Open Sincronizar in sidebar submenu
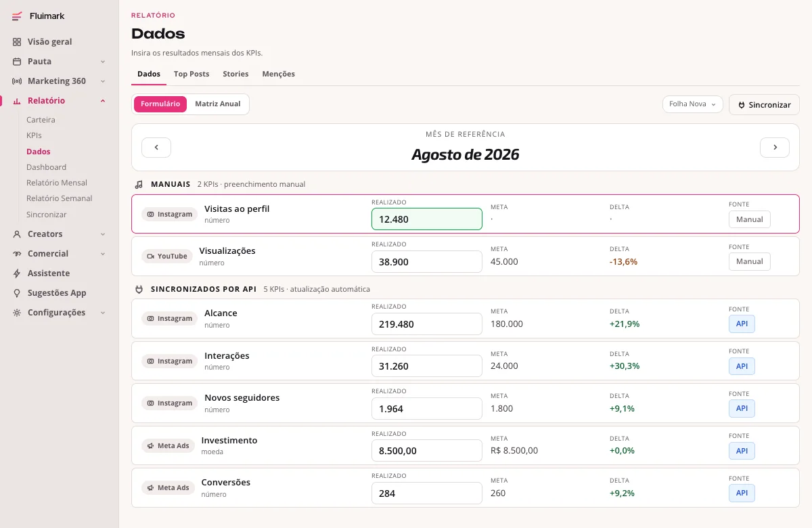The image size is (812, 528). 47,215
